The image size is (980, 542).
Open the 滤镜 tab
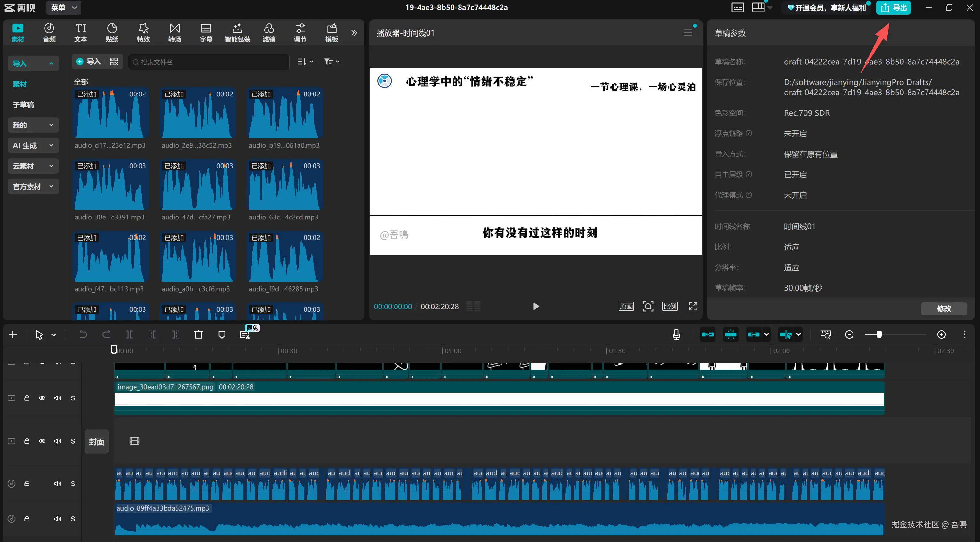pos(269,32)
